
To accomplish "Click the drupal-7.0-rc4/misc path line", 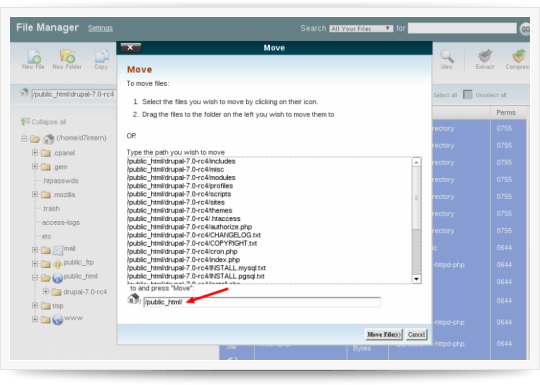I will coord(176,169).
